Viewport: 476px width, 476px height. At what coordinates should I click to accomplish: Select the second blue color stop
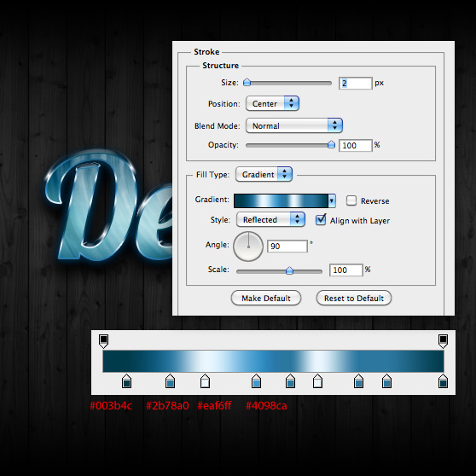click(256, 381)
